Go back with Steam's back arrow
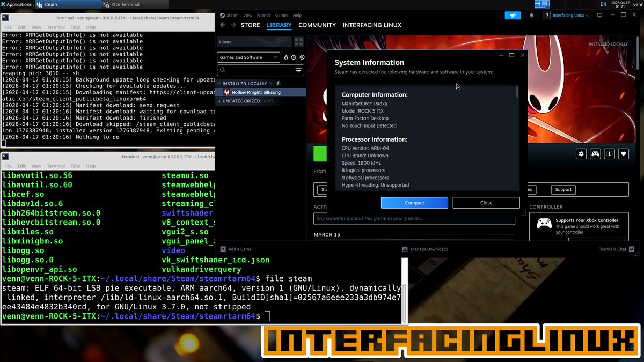The width and height of the screenshot is (644, 362). pos(223,25)
